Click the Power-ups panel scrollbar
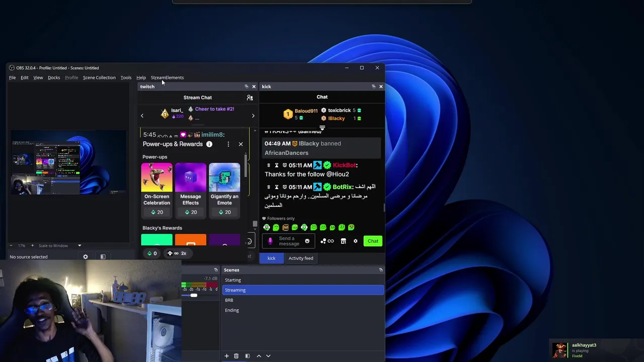Image resolution: width=644 pixels, height=362 pixels. (x=247, y=166)
